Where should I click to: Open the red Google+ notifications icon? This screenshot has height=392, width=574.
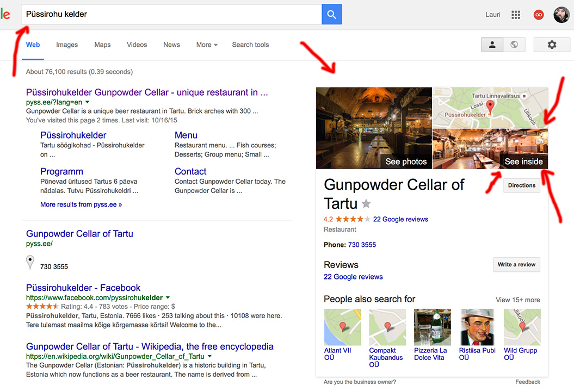click(539, 15)
